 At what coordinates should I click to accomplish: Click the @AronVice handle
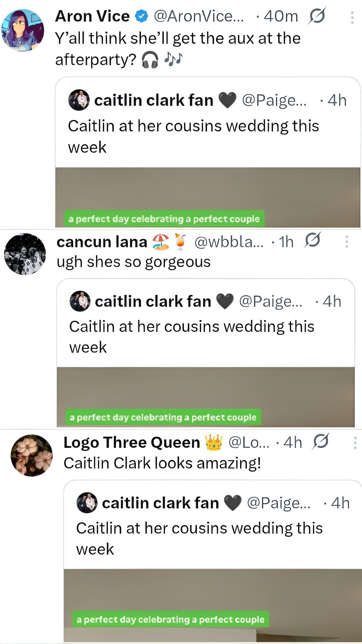[198, 16]
